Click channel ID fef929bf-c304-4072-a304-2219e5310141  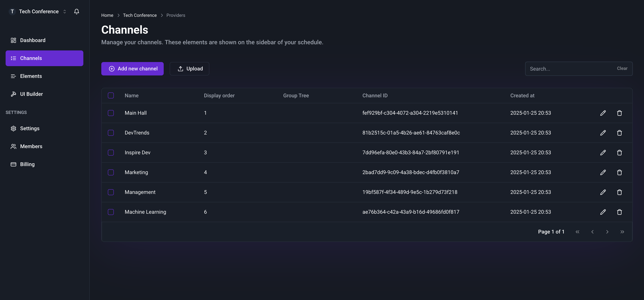(x=410, y=113)
